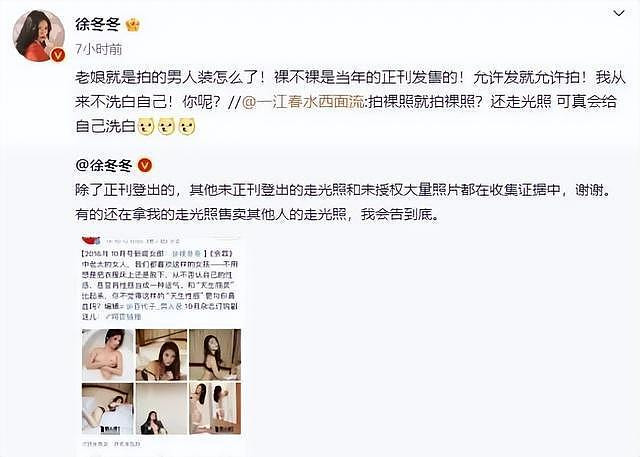This screenshot has width=640, height=457.
Task: Open the top-right photo in the image grid
Action: (x=215, y=355)
